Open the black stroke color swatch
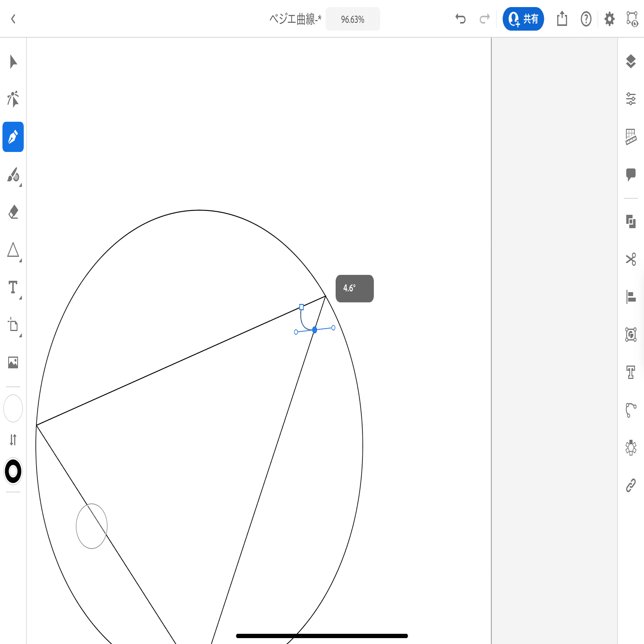644x644 pixels. (x=13, y=471)
